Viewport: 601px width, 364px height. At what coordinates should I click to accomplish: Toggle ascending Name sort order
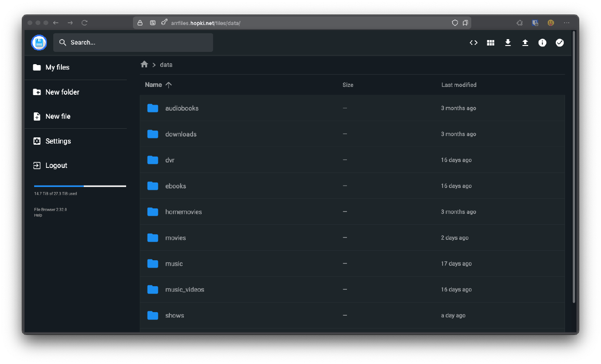[x=168, y=85]
